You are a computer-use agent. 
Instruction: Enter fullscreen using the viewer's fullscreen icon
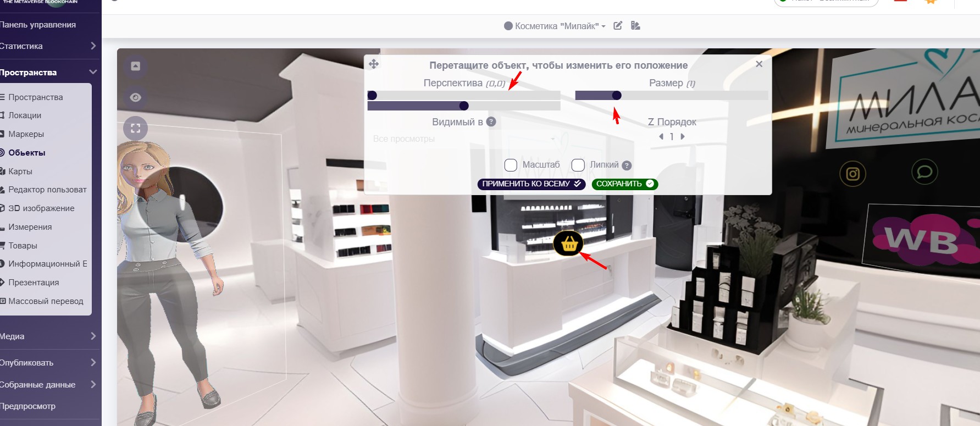click(136, 129)
